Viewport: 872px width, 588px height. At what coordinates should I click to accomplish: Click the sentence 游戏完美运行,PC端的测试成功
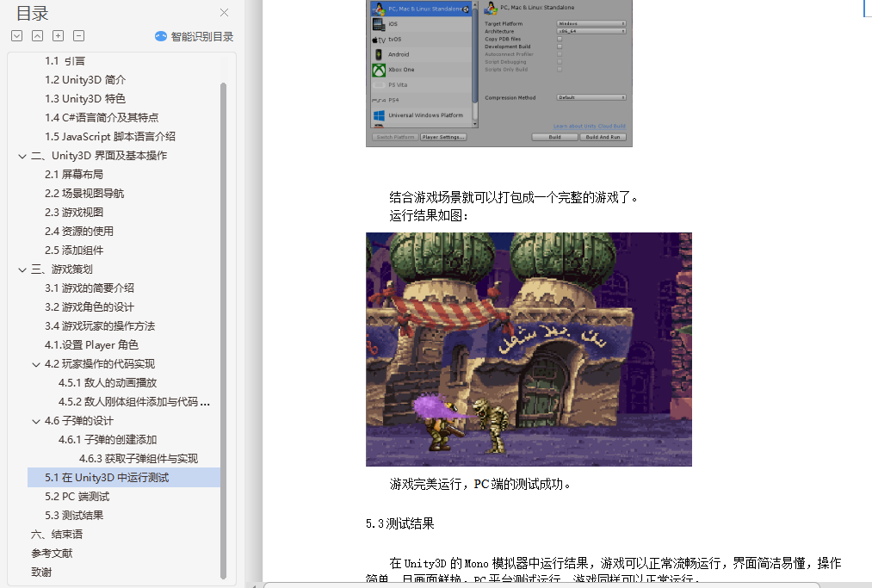(x=480, y=484)
